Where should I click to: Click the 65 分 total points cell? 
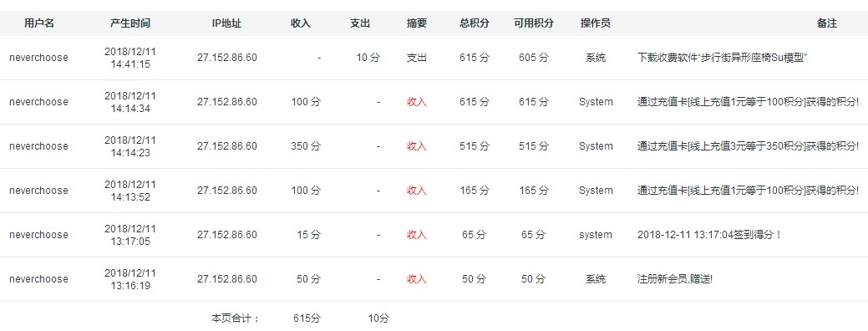pos(475,235)
